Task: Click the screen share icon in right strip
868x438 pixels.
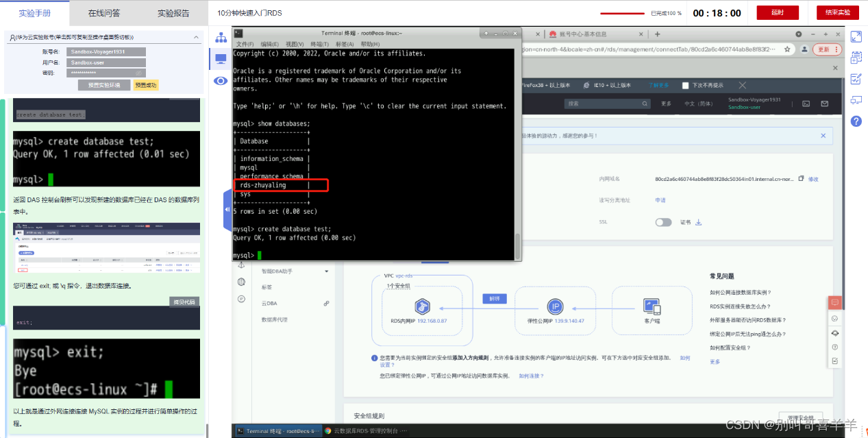Action: [x=856, y=100]
